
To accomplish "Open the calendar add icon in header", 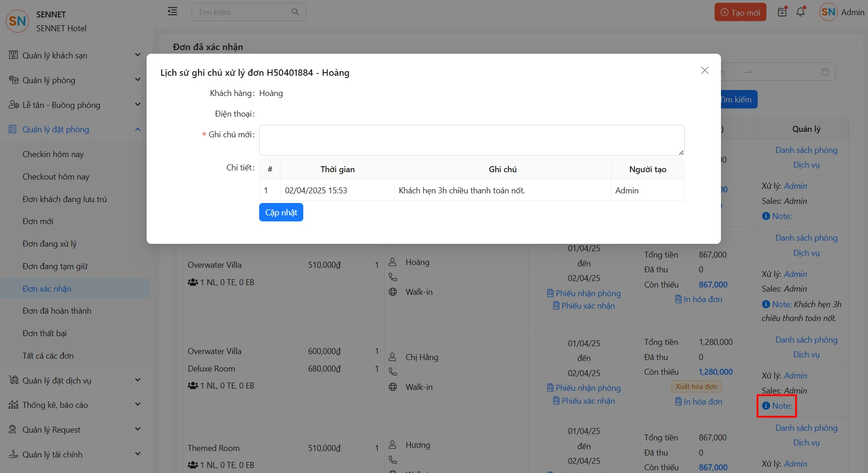I will click(x=782, y=12).
